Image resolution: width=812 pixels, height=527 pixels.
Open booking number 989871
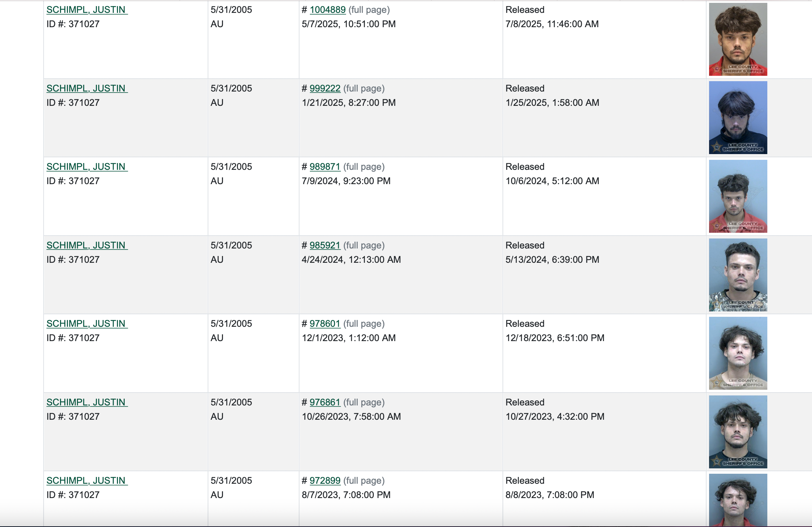click(x=325, y=167)
